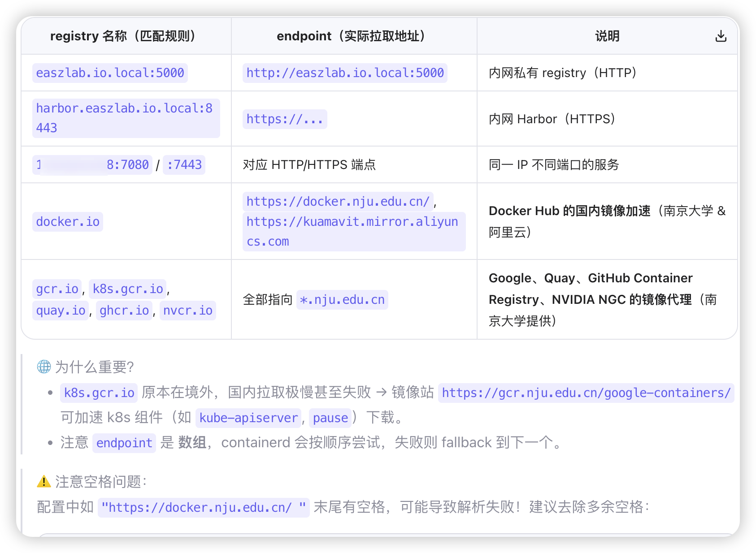Screen dimensions: 756x553
Task: Click the http://easzlab.io.local:5000 endpoint code
Action: [345, 73]
